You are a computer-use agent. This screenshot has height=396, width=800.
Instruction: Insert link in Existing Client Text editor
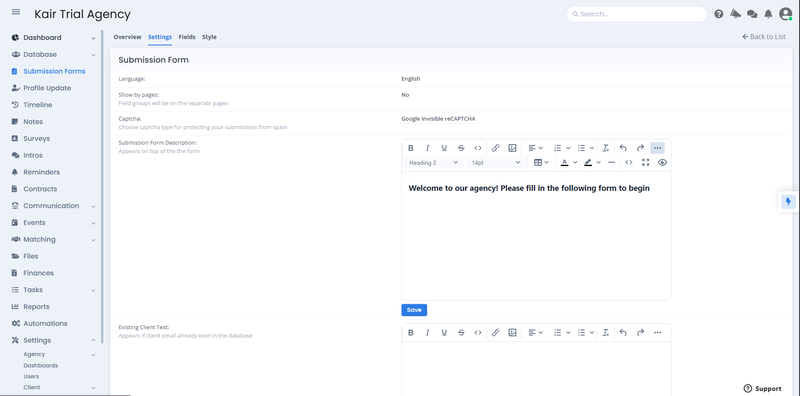495,333
